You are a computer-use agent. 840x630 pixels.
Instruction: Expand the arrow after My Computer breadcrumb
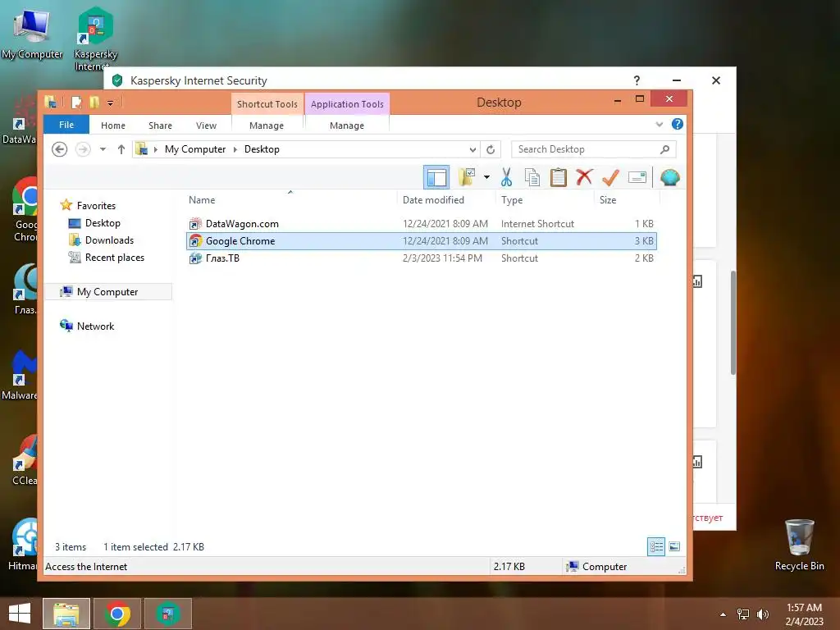235,149
